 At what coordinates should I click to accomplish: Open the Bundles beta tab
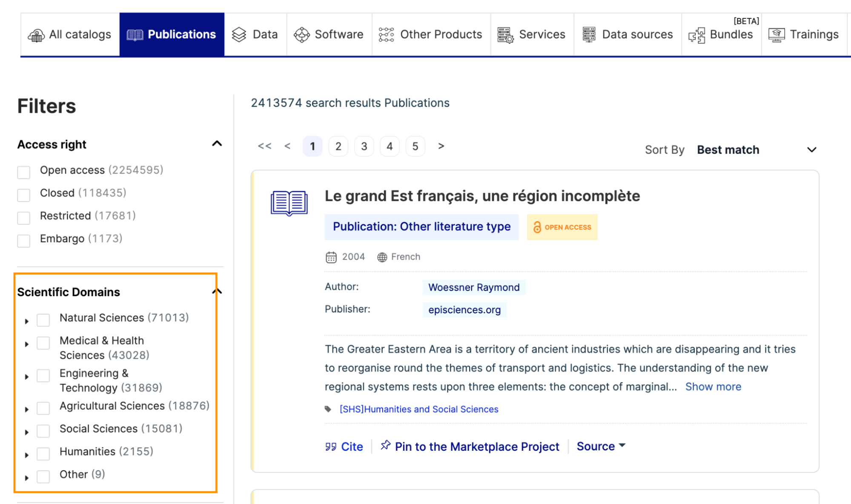[x=721, y=34]
